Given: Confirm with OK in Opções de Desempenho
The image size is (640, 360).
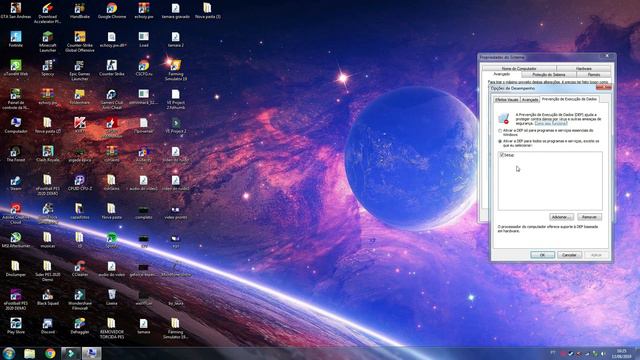Looking at the screenshot, I should [x=542, y=255].
